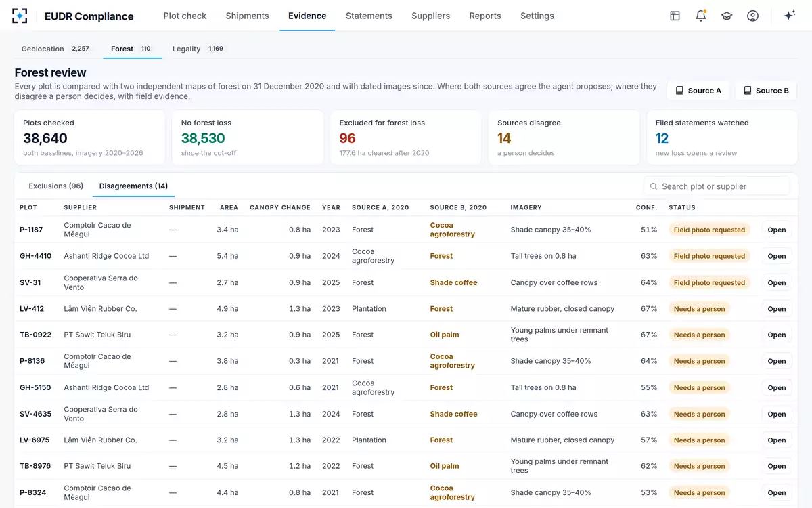Open plot LV-6975 review
Image resolution: width=812 pixels, height=508 pixels.
[x=777, y=440]
